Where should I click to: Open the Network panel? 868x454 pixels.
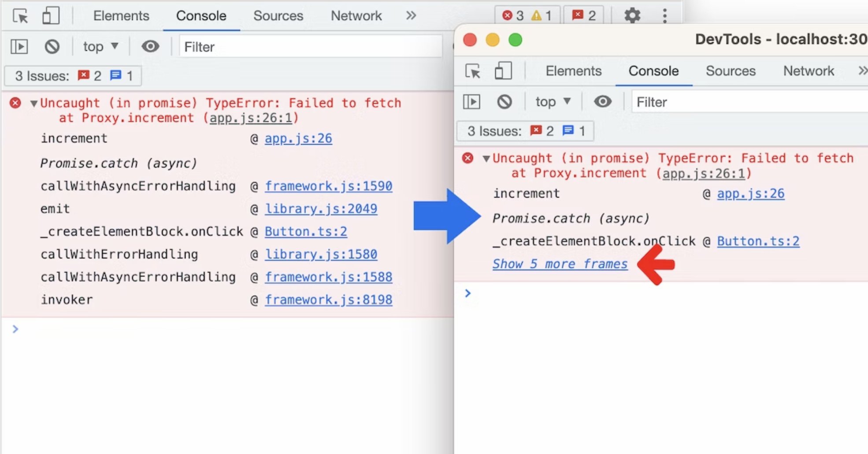pos(356,15)
